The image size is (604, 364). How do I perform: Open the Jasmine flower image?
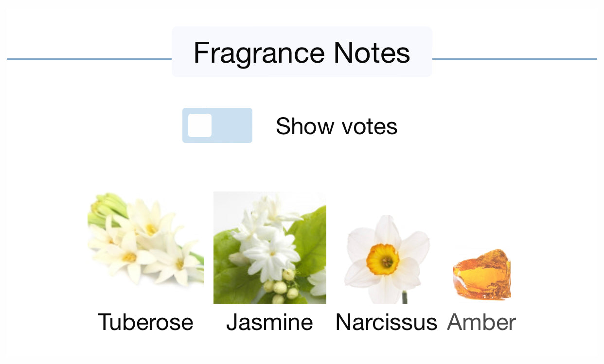[270, 247]
